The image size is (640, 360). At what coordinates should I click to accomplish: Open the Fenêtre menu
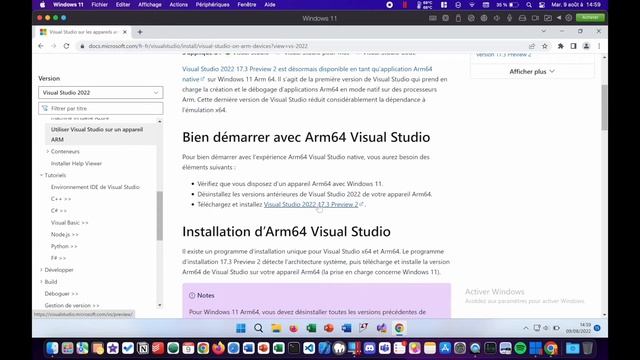click(247, 5)
